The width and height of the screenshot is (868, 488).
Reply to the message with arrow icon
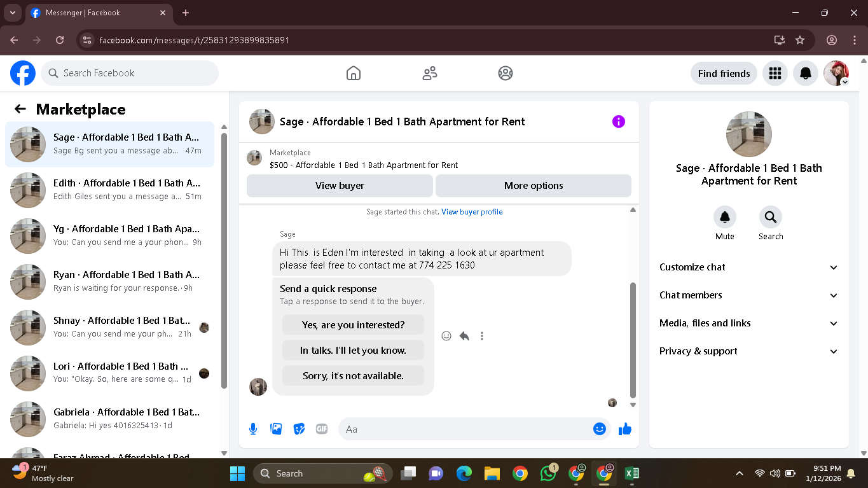tap(464, 336)
